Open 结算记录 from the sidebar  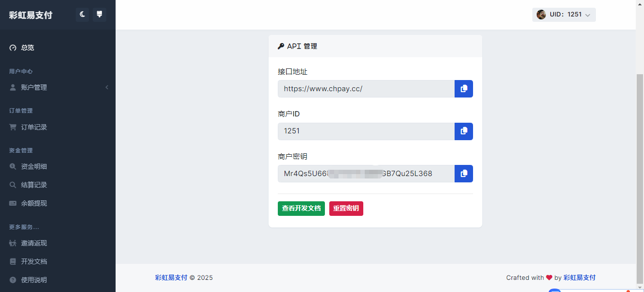[x=34, y=185]
